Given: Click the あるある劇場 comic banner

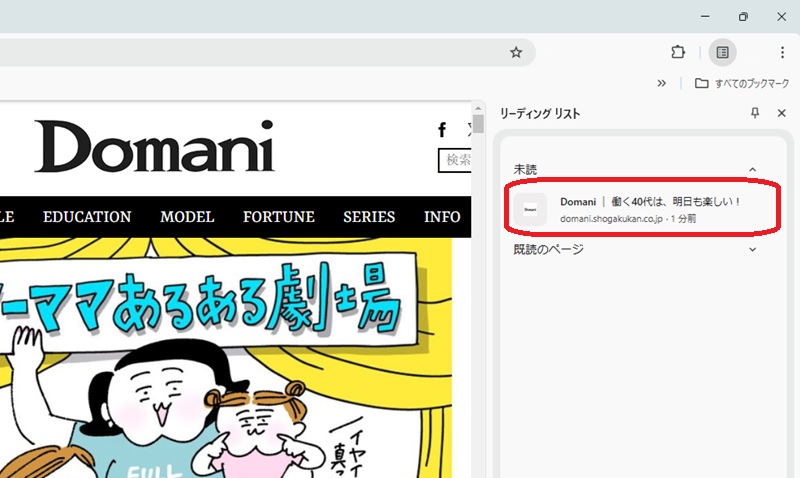Looking at the screenshot, I should (x=226, y=358).
